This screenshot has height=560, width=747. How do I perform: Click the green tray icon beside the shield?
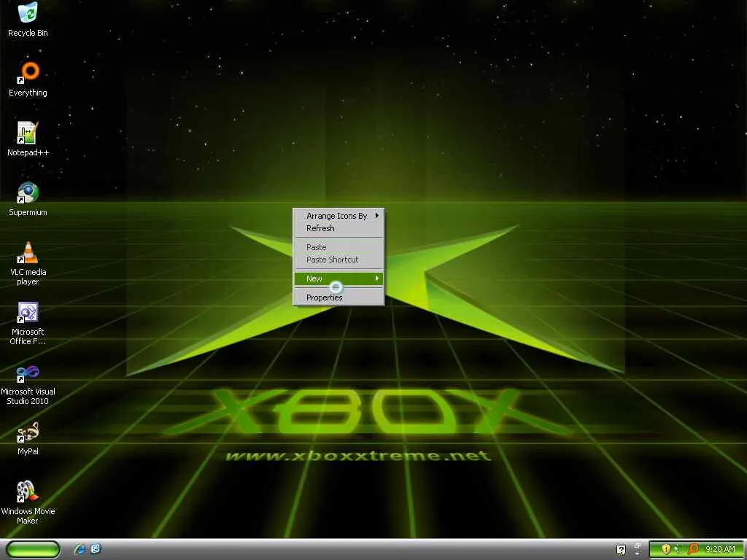pyautogui.click(x=679, y=550)
